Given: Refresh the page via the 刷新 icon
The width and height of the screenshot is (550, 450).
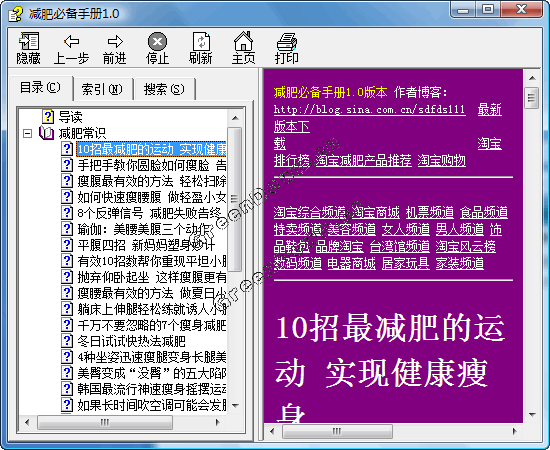Looking at the screenshot, I should point(201,41).
